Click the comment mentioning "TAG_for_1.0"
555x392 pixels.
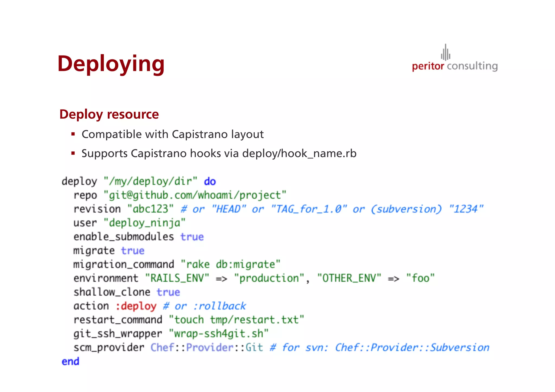point(332,209)
